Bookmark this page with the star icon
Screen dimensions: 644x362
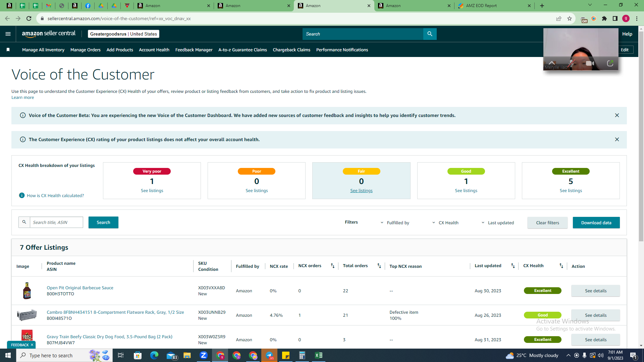click(x=570, y=18)
